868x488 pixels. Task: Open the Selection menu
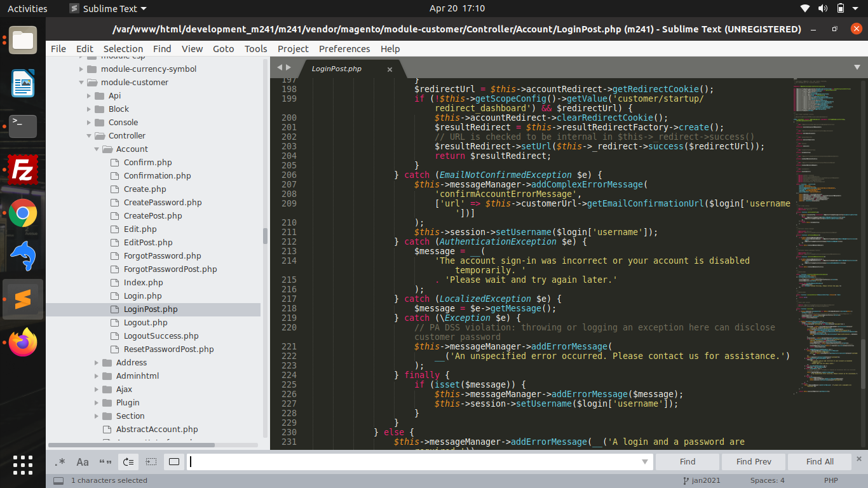click(123, 49)
